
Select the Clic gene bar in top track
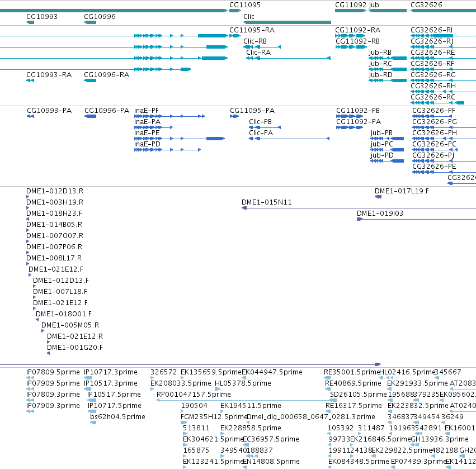pos(287,22)
